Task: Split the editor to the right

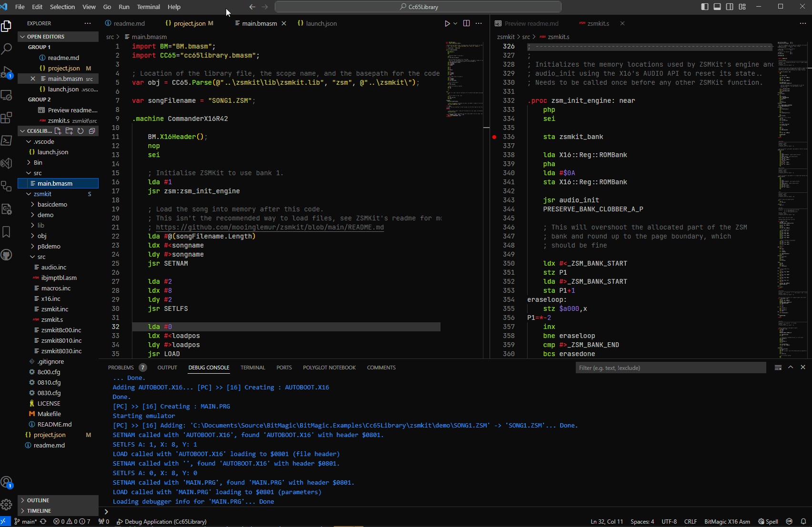Action: point(466,23)
